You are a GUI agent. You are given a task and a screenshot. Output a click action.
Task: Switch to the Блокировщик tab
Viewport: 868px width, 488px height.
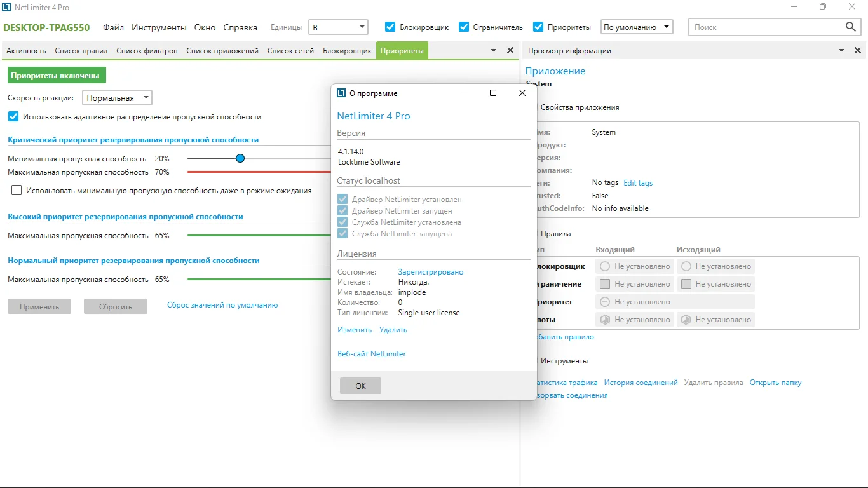[x=347, y=51]
